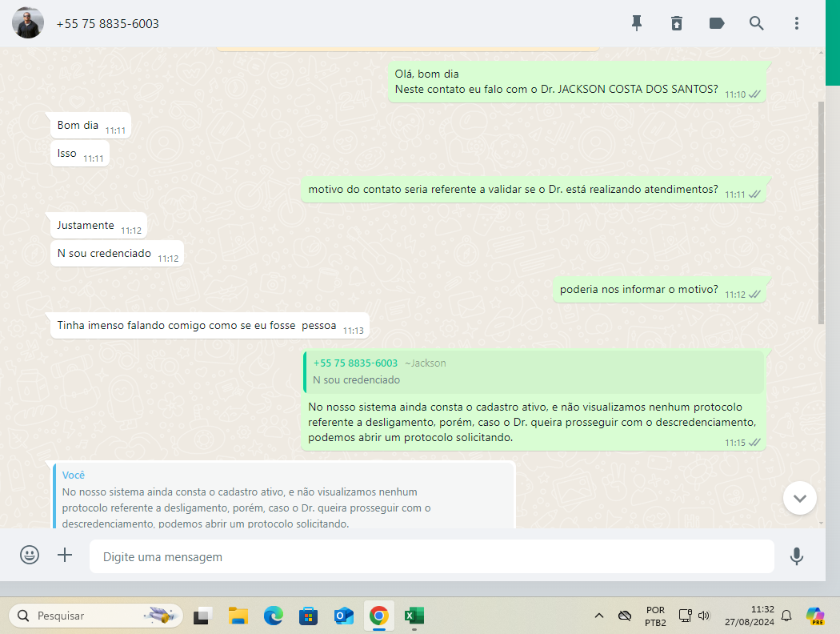
Task: Jump to latest messages with down chevron
Action: tap(800, 498)
